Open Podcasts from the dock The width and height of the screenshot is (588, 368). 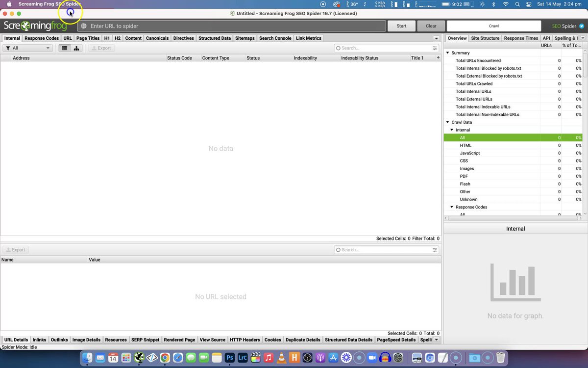(320, 358)
